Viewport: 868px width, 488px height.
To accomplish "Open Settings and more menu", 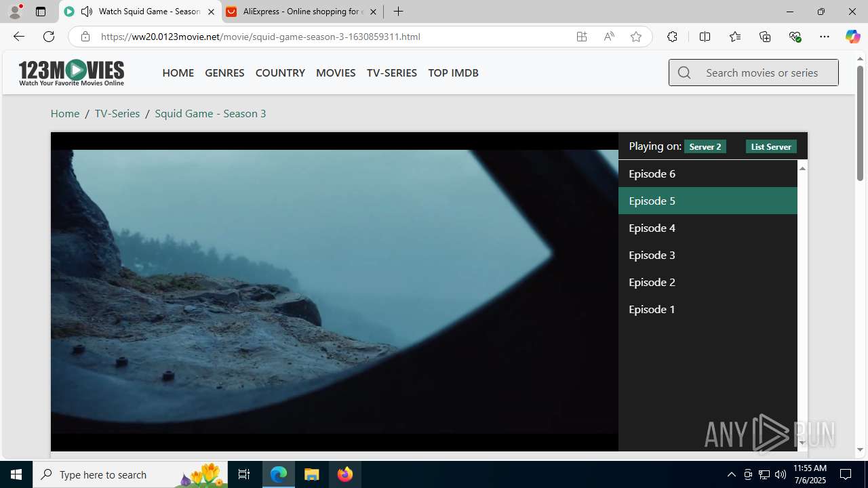I will click(x=825, y=37).
